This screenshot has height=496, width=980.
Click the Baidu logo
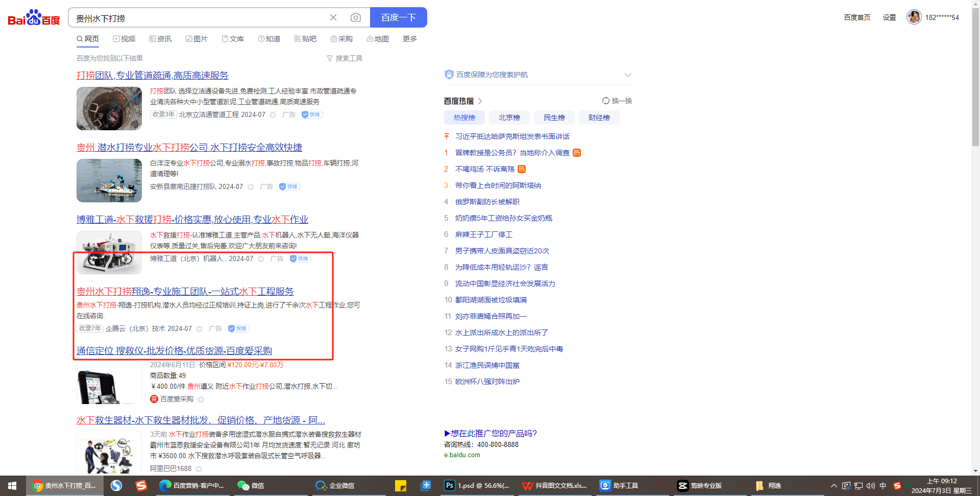(34, 18)
